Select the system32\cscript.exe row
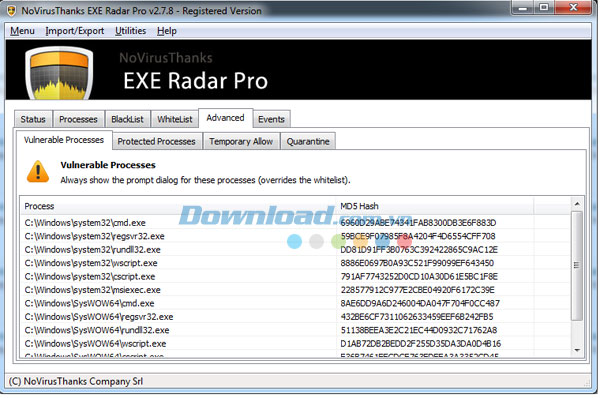The image size is (600, 398). [295, 276]
